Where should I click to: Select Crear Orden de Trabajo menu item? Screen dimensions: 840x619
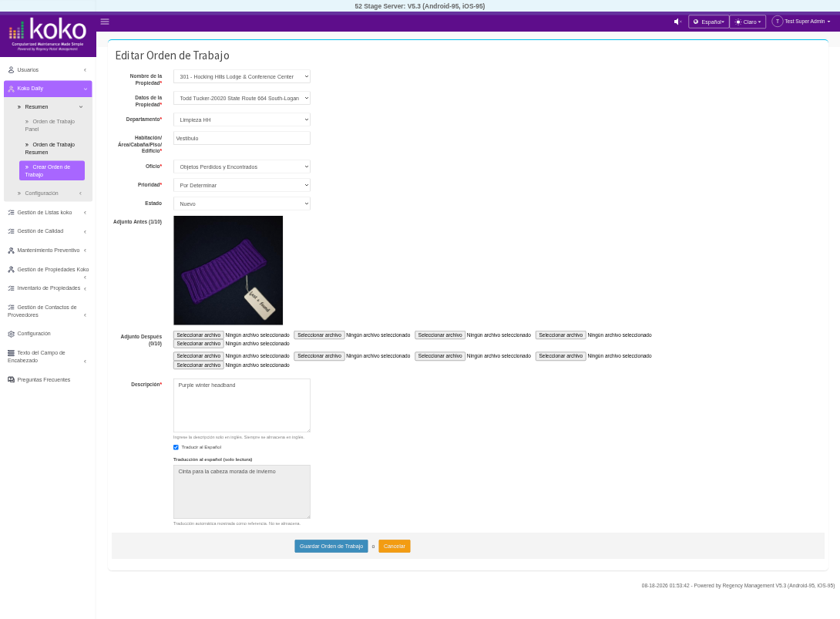[52, 170]
